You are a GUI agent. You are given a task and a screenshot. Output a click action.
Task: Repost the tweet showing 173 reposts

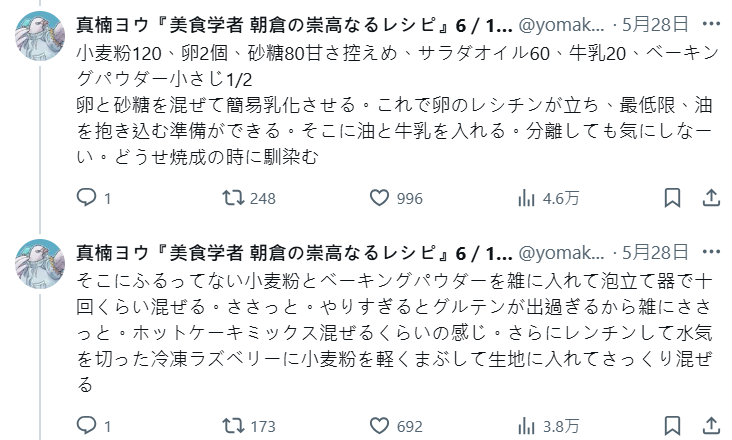(x=233, y=426)
